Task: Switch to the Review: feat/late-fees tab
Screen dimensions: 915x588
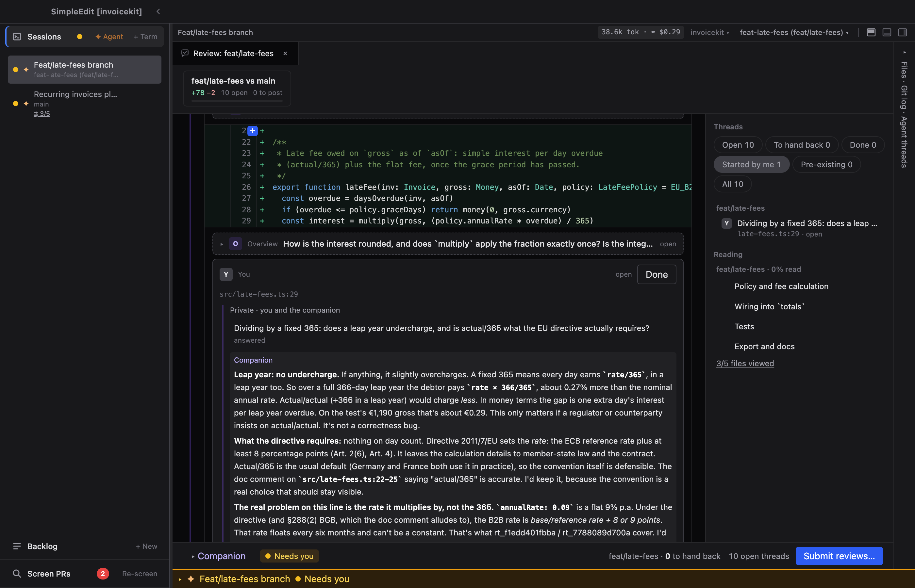Action: pos(233,54)
